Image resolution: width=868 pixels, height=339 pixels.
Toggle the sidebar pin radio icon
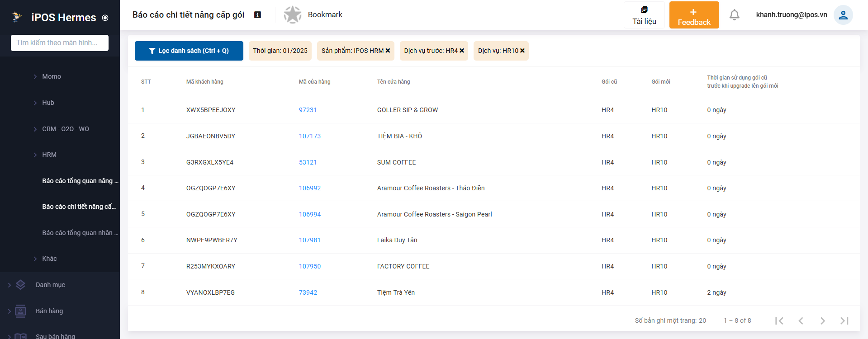[x=105, y=18]
